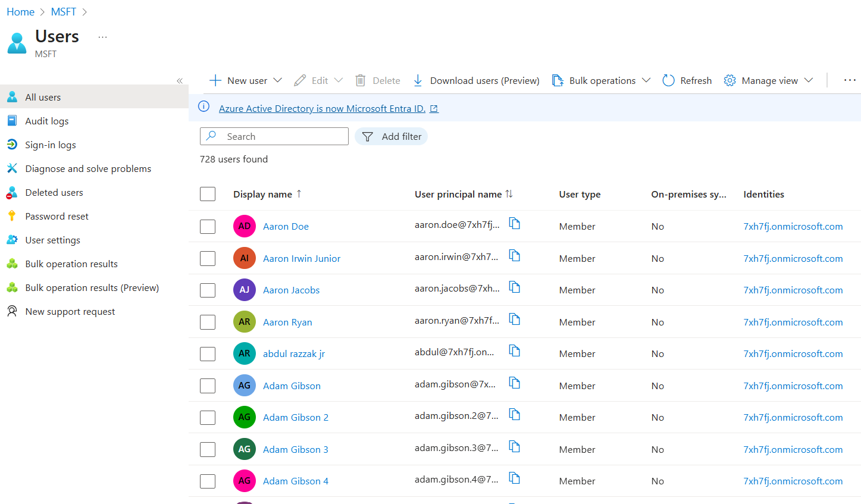The height and width of the screenshot is (504, 861).
Task: Copy Aaron Doe's user principal name
Action: [515, 224]
